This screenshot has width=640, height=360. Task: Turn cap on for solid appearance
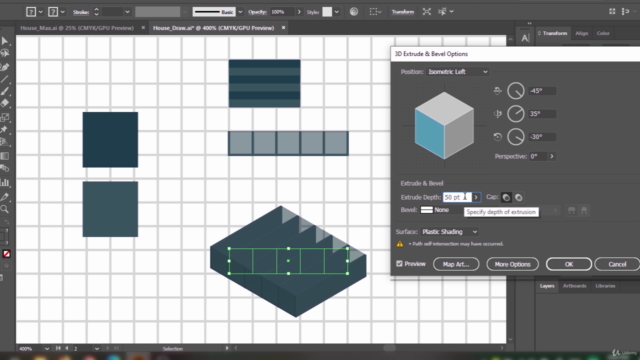(506, 198)
